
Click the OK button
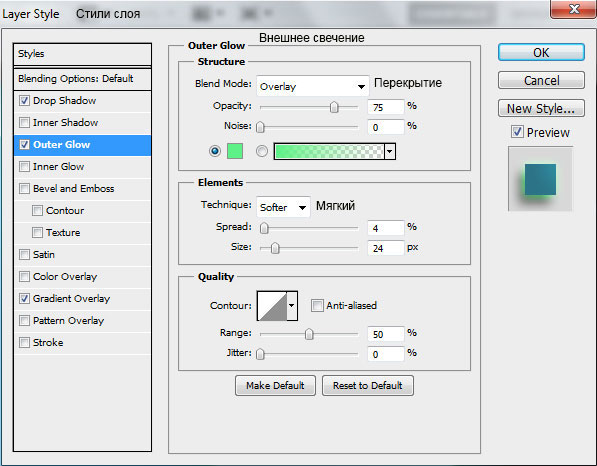coord(541,52)
